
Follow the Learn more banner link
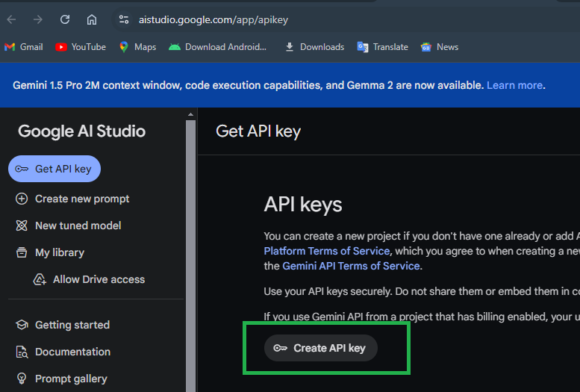point(514,85)
